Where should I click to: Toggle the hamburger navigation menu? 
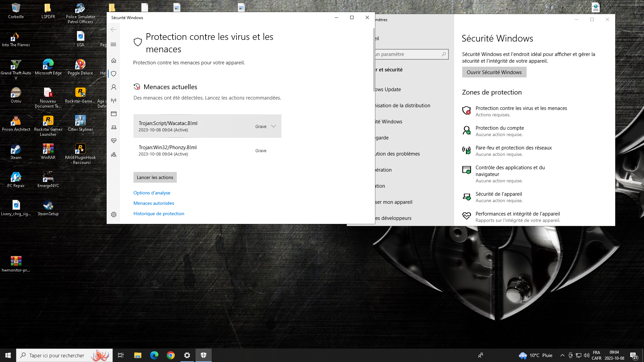(113, 45)
